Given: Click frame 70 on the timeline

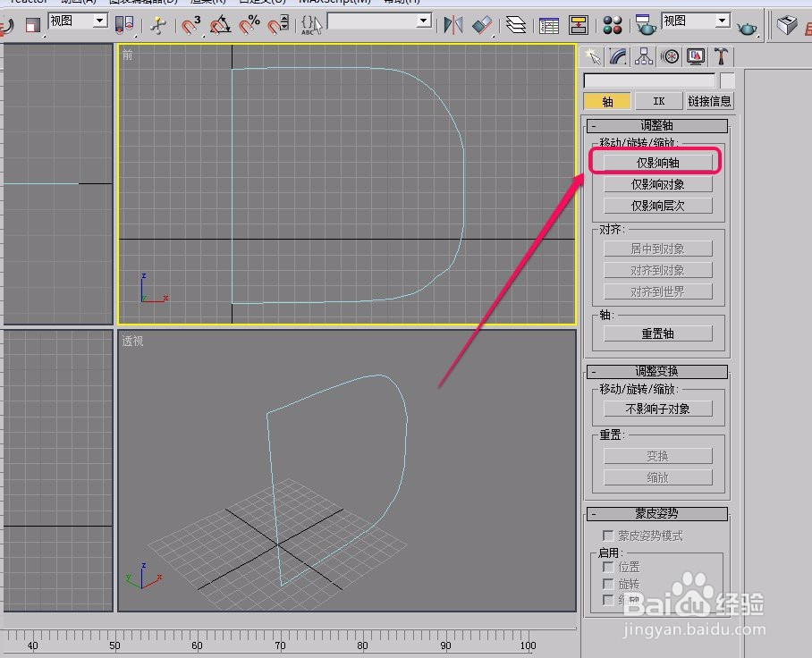Looking at the screenshot, I should 280,645.
